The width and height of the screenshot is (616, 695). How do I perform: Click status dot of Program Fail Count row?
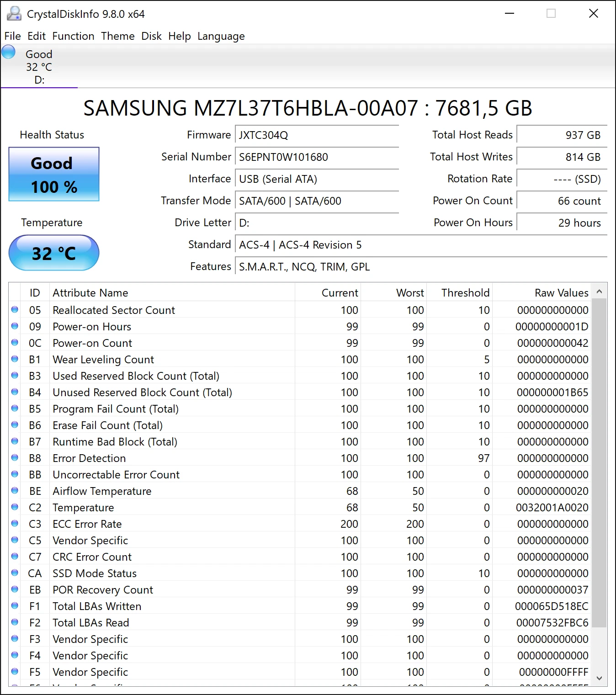click(15, 408)
